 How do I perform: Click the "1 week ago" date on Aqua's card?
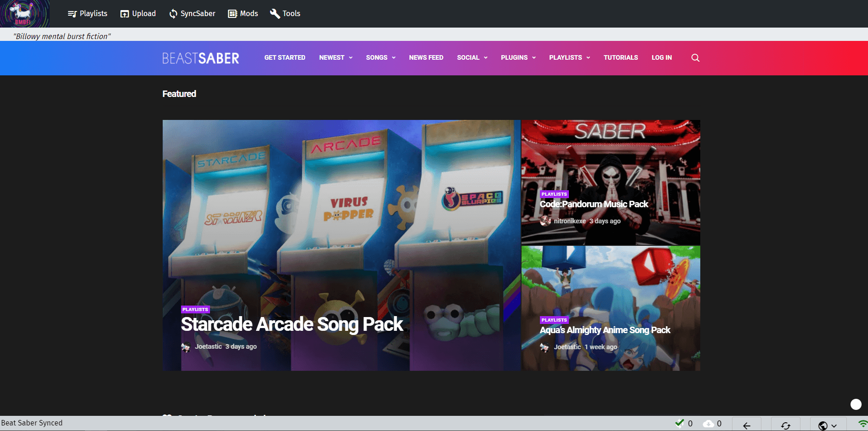click(x=601, y=347)
